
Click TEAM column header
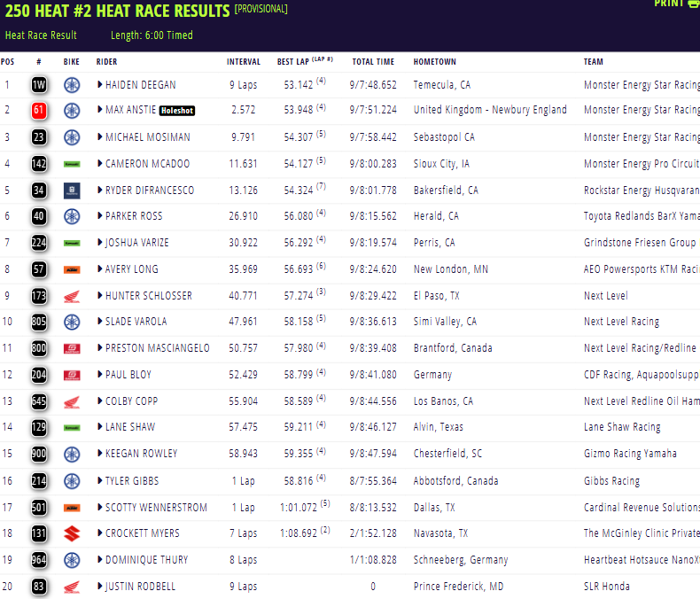coord(594,62)
